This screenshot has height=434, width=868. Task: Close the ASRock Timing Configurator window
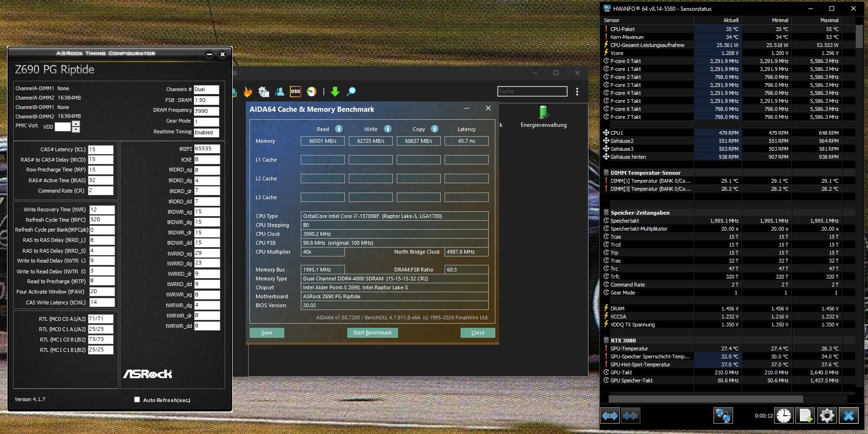coord(223,54)
